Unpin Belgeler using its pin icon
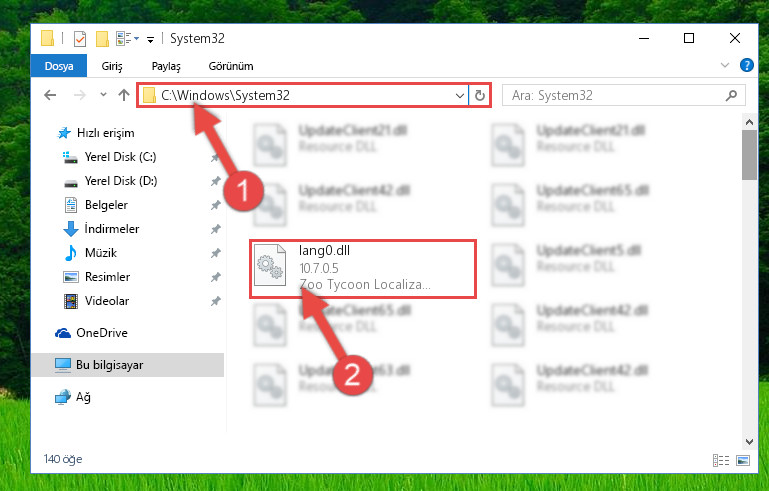The height and width of the screenshot is (491, 769). [215, 205]
